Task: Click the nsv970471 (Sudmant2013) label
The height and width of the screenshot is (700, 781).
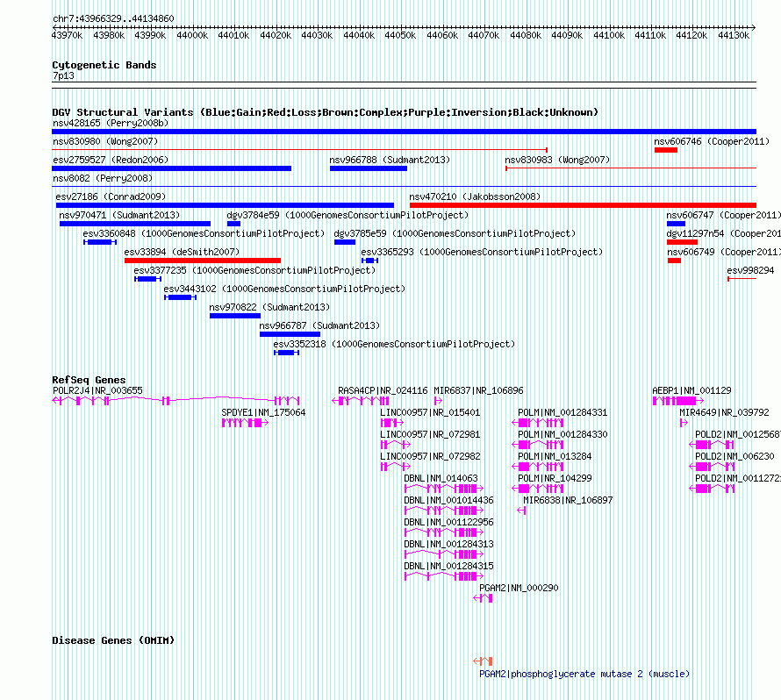Action: coord(119,215)
